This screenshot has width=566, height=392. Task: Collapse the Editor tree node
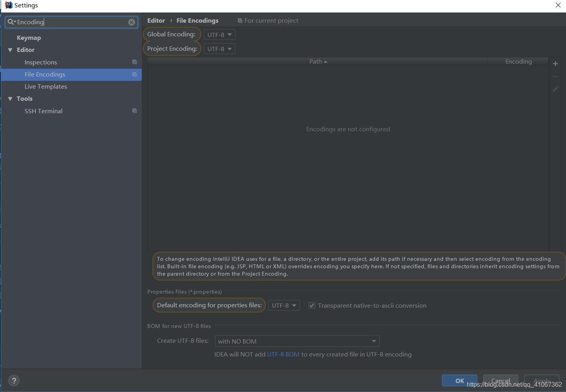coord(10,50)
